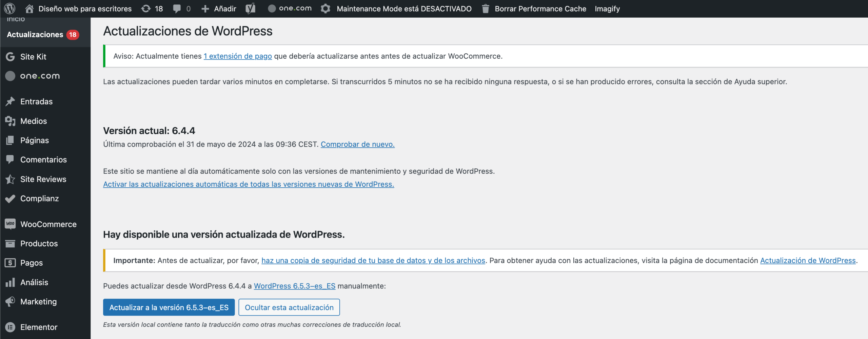Click the Análisis bar chart icon
The width and height of the screenshot is (868, 339).
tap(10, 282)
